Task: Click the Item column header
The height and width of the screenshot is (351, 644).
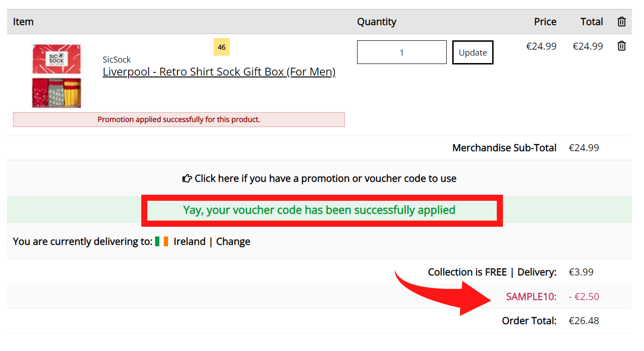Action: [23, 22]
